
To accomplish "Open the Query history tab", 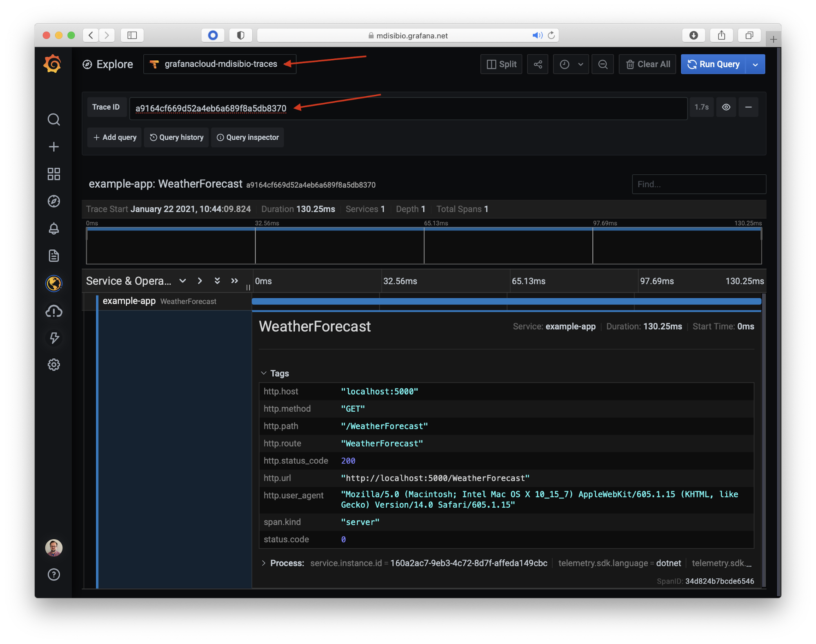I will click(176, 137).
